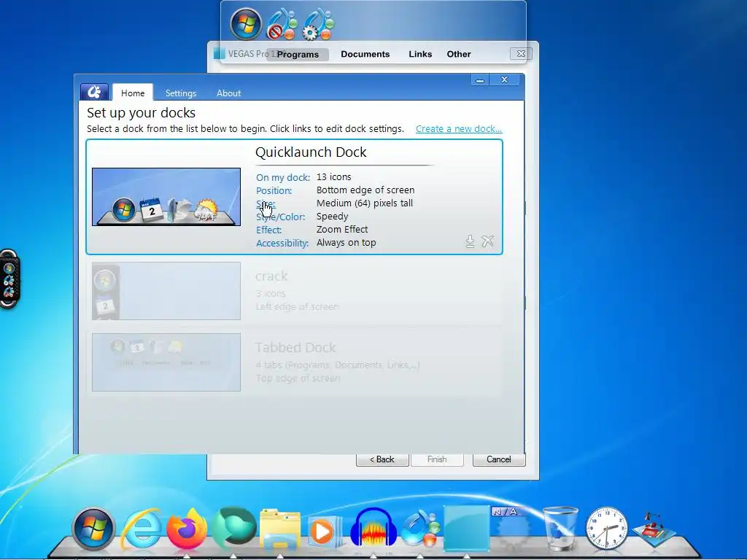The height and width of the screenshot is (560, 747).
Task: Open the Settings tab
Action: pyautogui.click(x=181, y=93)
